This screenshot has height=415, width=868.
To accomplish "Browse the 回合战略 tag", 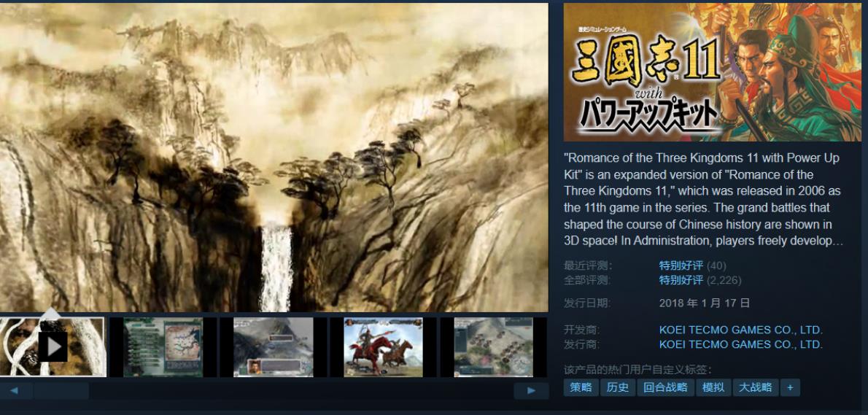I will (x=665, y=387).
